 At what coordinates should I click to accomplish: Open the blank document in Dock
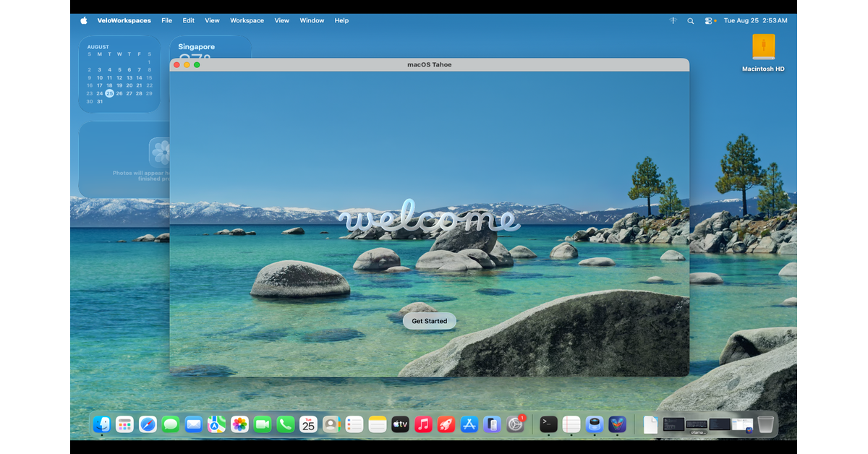(650, 424)
